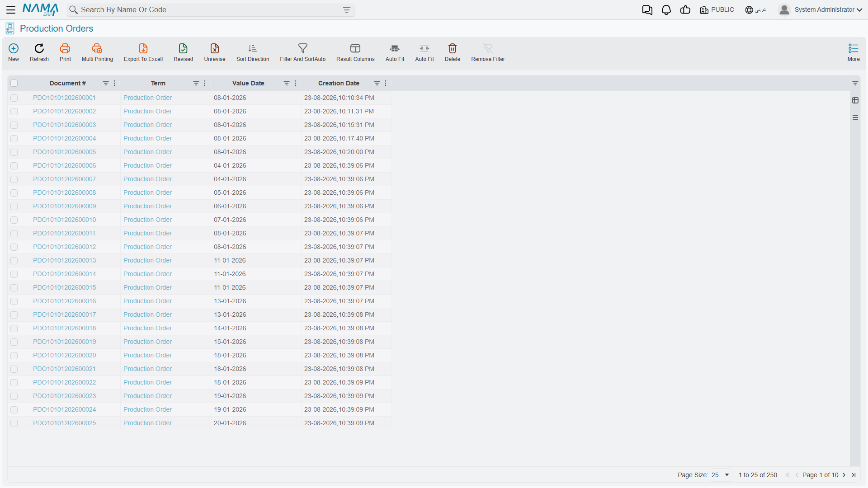Open document PDO10101202600017
This screenshot has width=868, height=488.
65,314
